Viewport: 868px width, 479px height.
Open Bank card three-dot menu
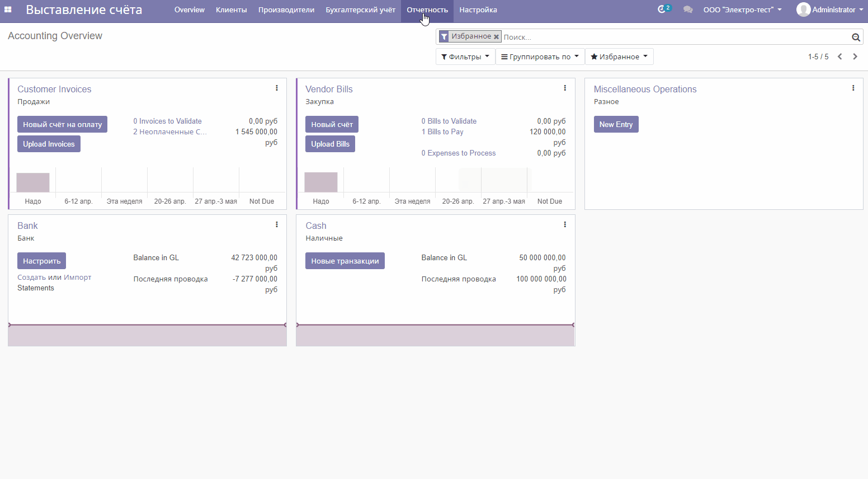[x=276, y=224]
